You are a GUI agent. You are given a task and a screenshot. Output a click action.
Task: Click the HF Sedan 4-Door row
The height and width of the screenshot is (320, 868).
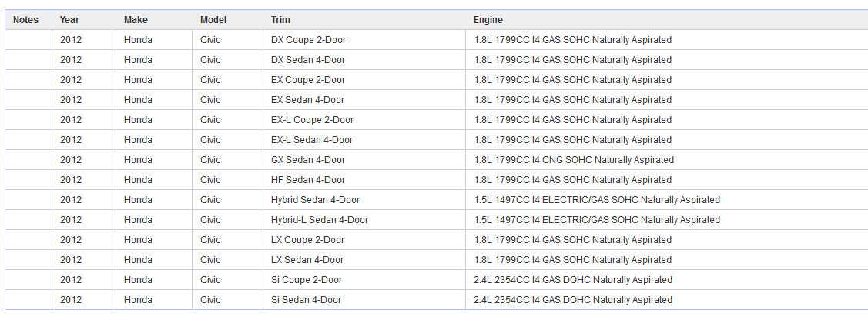pos(436,180)
